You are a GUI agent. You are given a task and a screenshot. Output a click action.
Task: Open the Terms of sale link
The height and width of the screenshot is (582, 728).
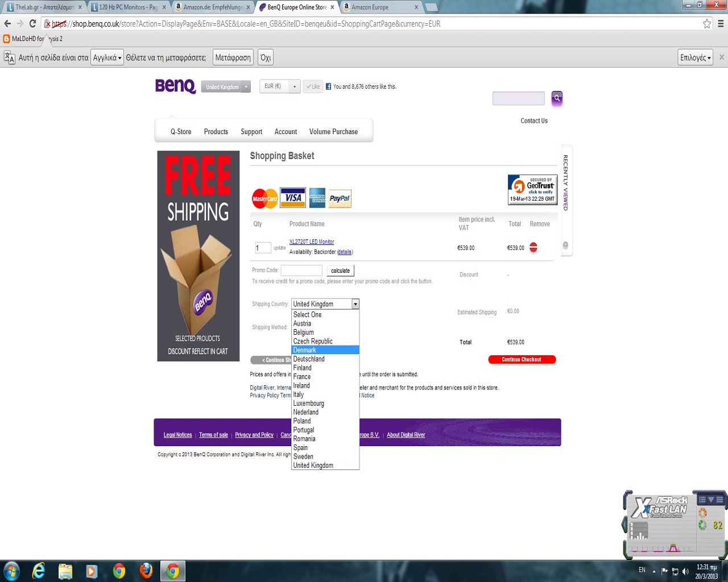(x=213, y=435)
